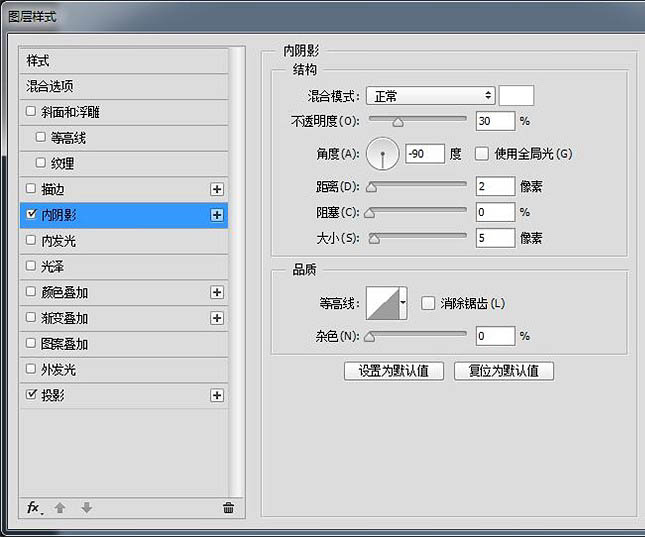Enable 斜面和浮雕 effect checkbox

pos(32,112)
